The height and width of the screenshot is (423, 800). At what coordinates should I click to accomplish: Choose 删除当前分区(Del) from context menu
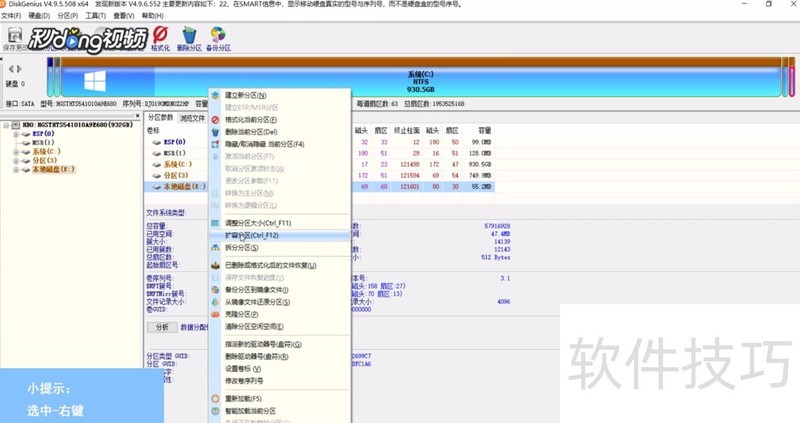[280, 132]
